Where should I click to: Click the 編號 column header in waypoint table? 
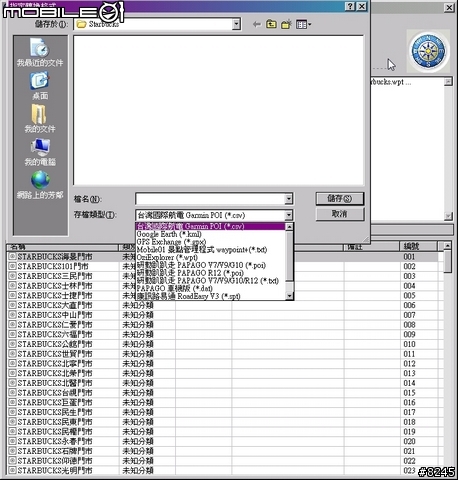coord(418,247)
